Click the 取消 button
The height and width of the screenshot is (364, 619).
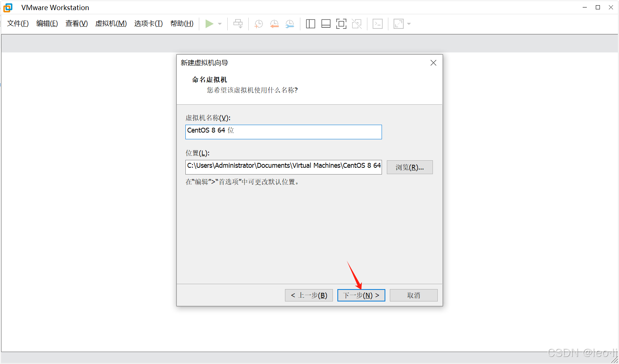(x=414, y=295)
